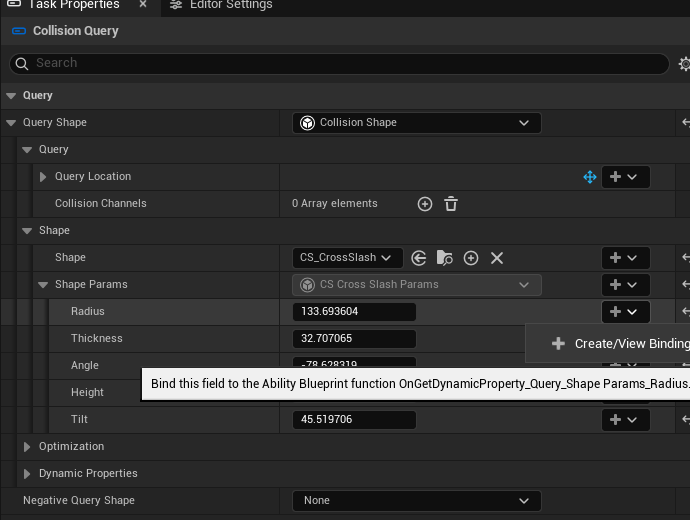Collapse the Shape Params row

tap(43, 285)
